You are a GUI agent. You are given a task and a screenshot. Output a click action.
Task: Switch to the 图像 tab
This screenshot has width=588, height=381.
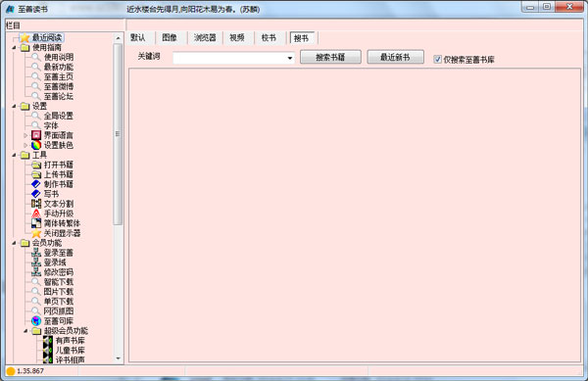point(170,37)
